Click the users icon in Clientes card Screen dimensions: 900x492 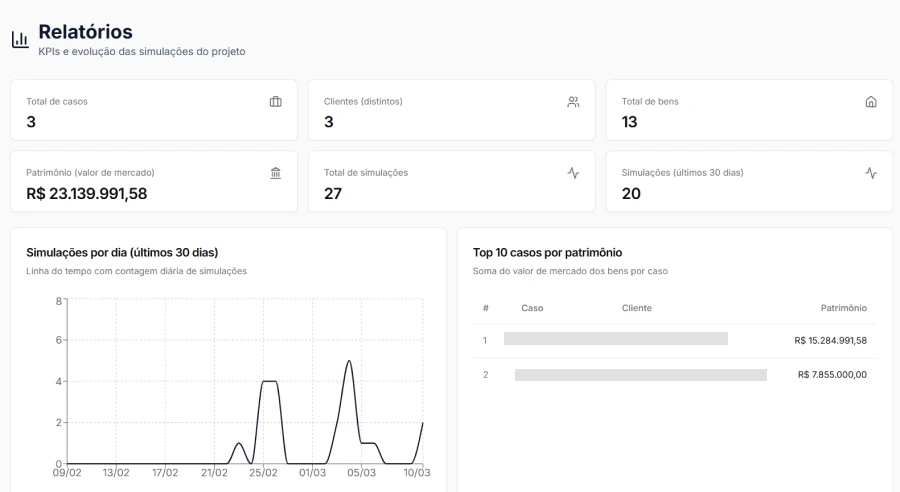(x=573, y=102)
